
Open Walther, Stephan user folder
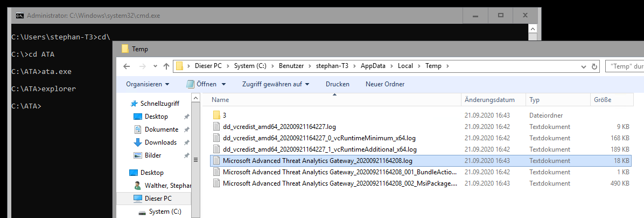[x=167, y=186]
